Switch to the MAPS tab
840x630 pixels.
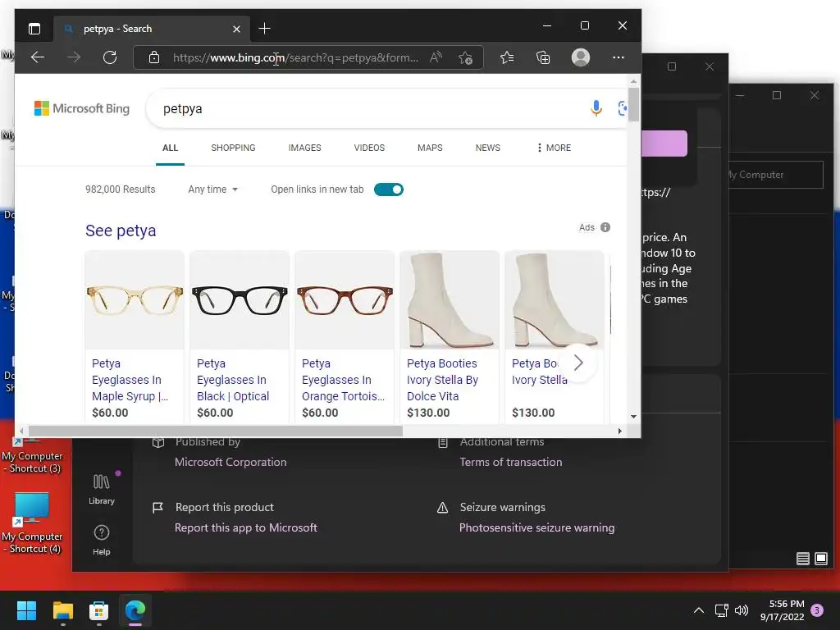click(x=430, y=148)
